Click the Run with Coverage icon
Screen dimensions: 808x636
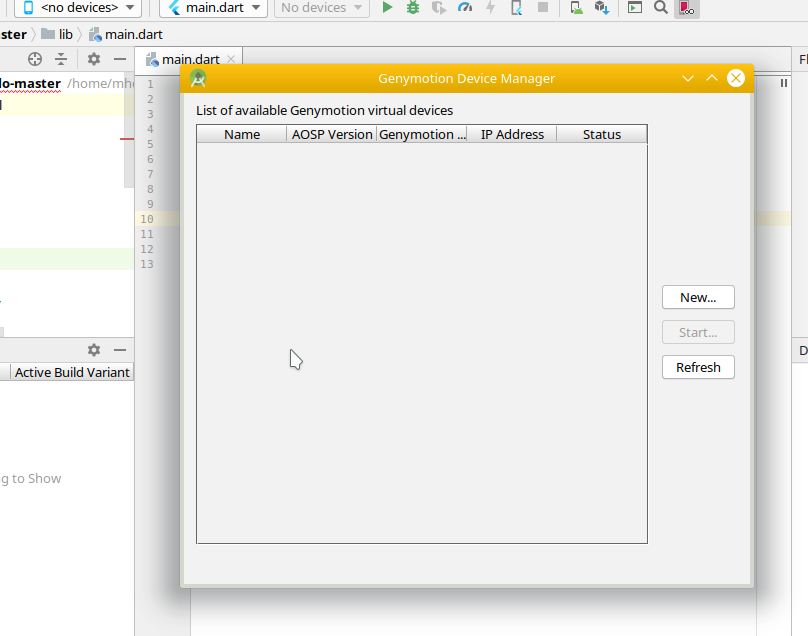tap(439, 8)
